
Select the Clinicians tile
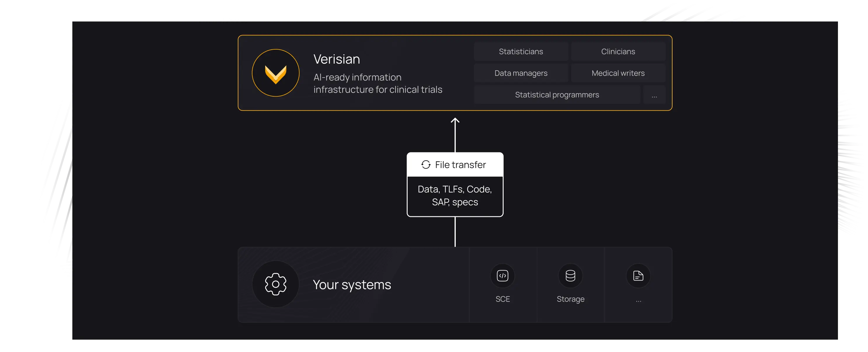click(618, 52)
